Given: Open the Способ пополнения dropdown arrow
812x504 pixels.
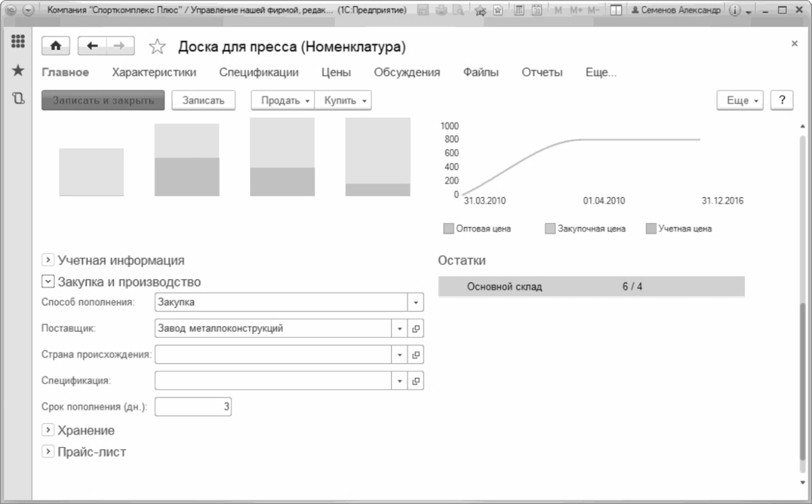Looking at the screenshot, I should click(416, 303).
